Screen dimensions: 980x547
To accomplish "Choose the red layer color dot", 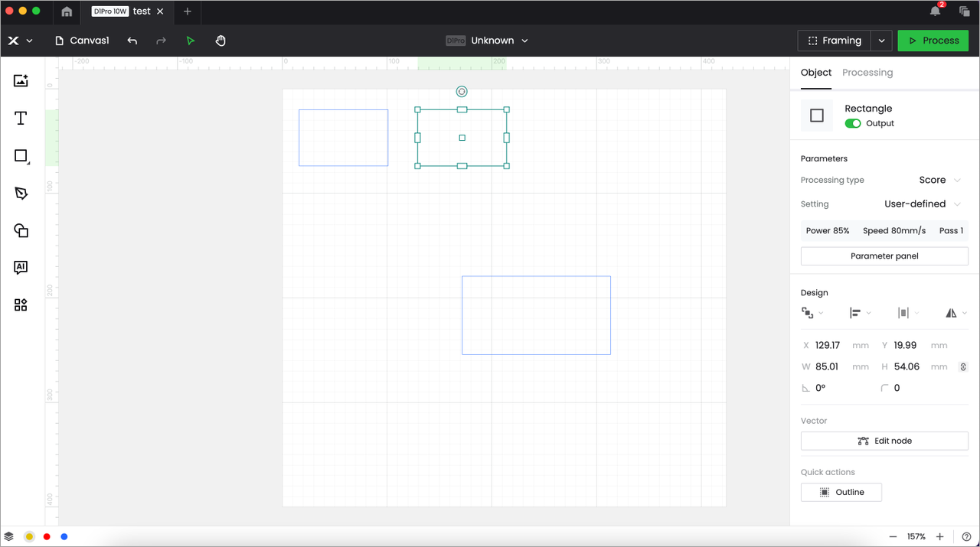I will click(47, 536).
